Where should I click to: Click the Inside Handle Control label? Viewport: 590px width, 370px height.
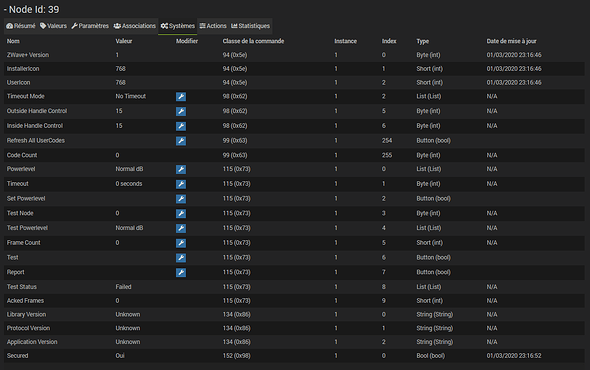(x=35, y=126)
